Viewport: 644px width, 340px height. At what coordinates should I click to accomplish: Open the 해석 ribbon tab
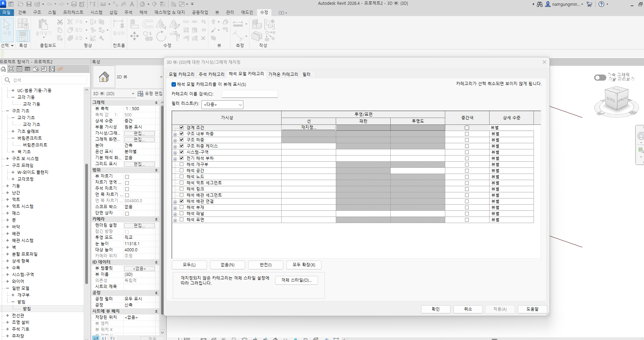point(143,12)
